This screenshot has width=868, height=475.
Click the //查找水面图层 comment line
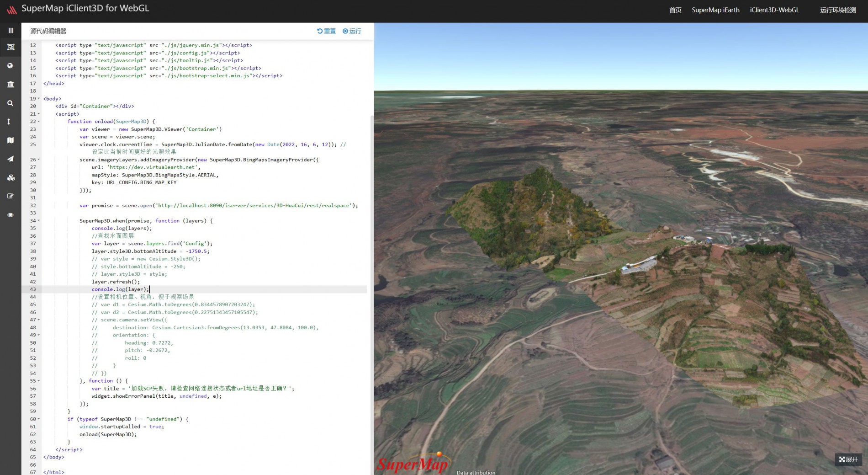point(113,236)
